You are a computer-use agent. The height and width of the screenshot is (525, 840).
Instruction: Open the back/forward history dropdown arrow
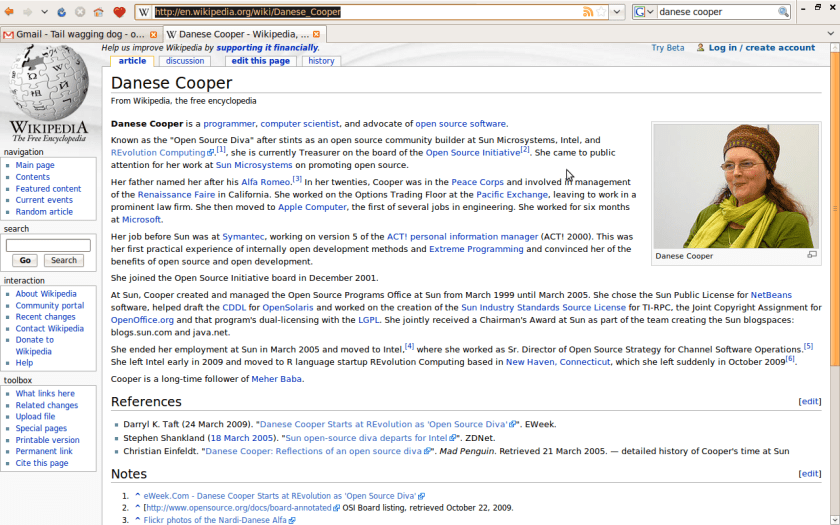pos(44,12)
